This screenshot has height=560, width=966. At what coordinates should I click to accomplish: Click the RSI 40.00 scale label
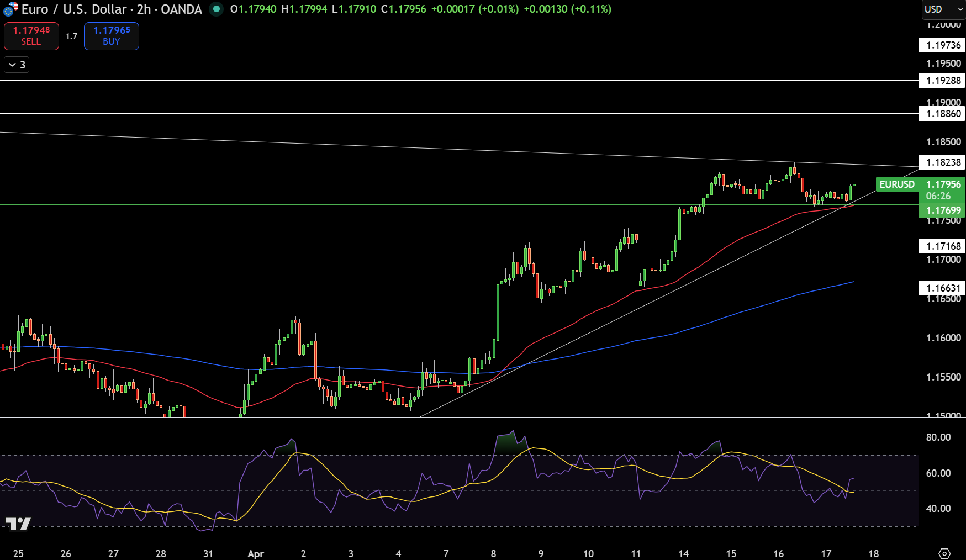(938, 509)
